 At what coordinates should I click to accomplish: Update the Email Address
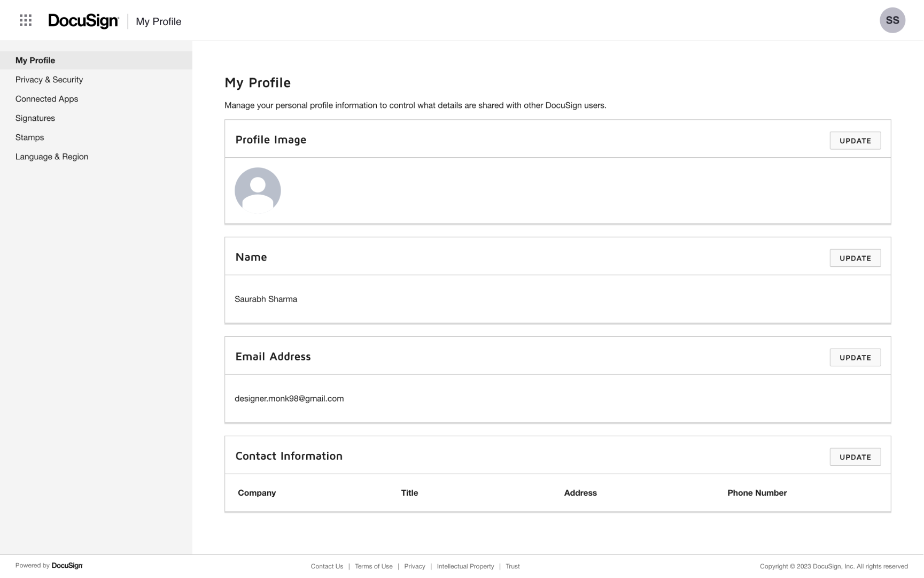tap(855, 358)
